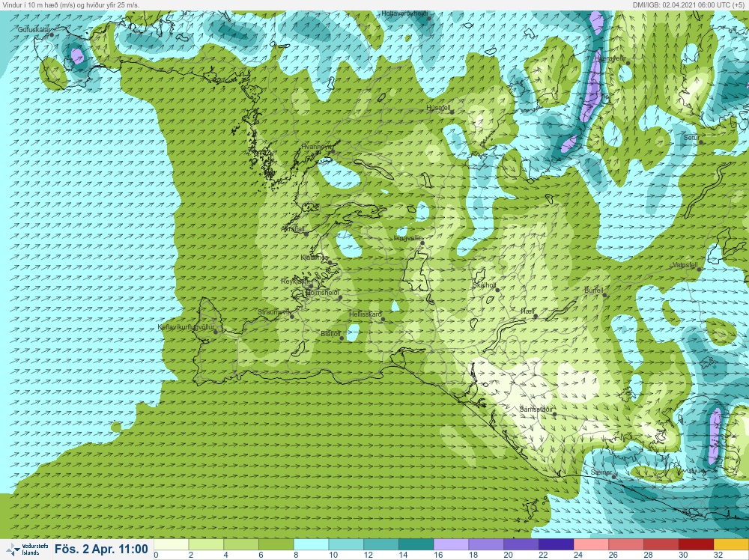Viewport: 749px width, 560px height.
Task: Click the DMI/IGB model run timestamp
Action: click(x=690, y=4)
